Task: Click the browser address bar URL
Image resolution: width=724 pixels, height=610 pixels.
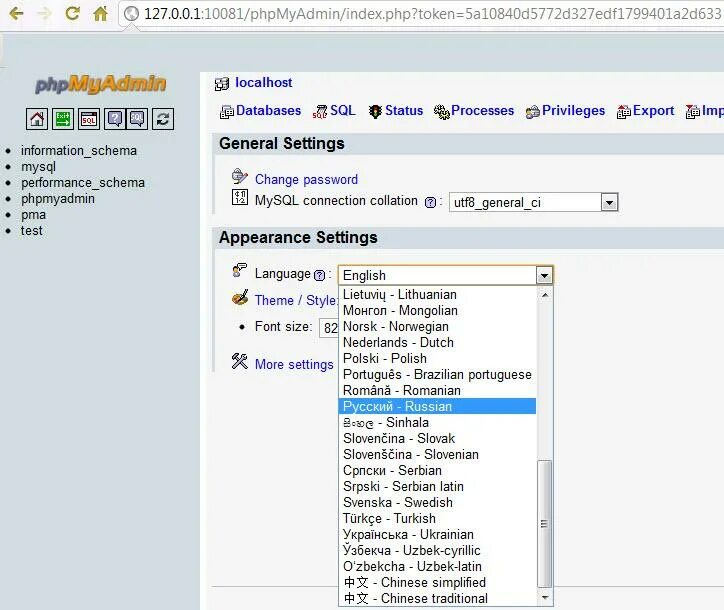Action: pos(433,14)
